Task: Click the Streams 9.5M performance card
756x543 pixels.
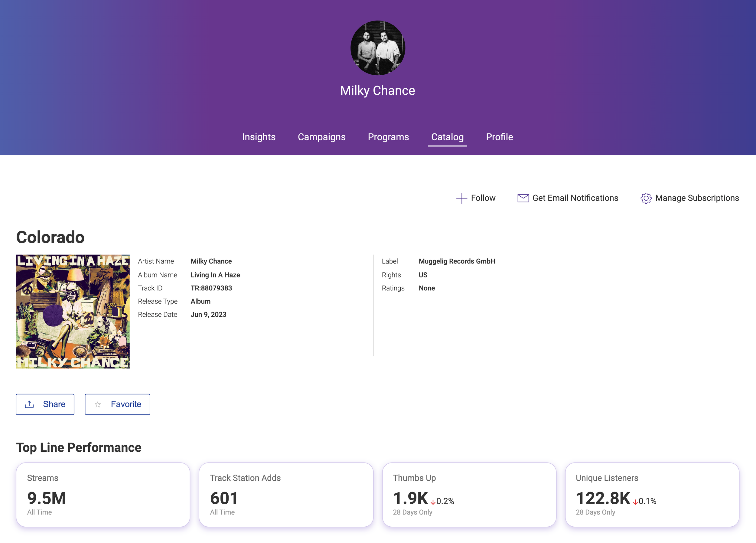Action: click(x=103, y=495)
